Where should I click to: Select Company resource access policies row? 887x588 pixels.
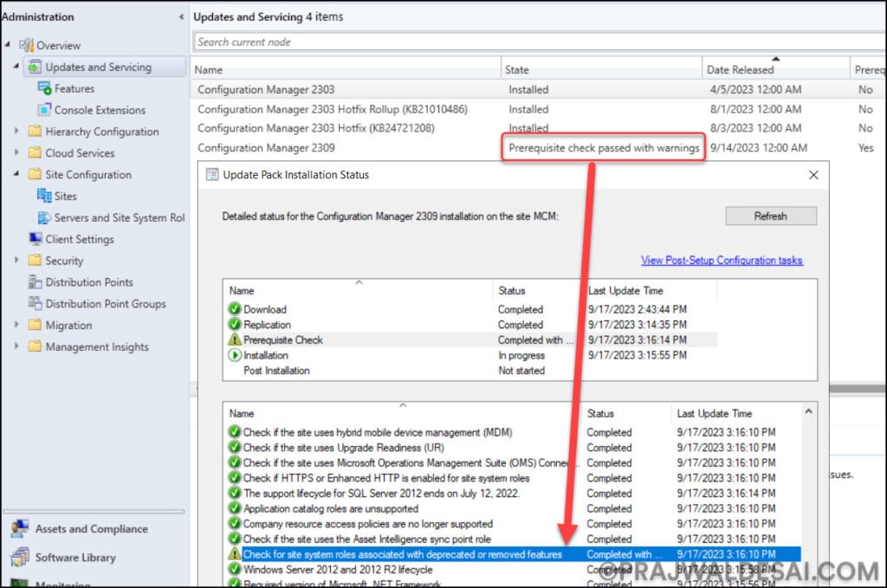(x=513, y=524)
